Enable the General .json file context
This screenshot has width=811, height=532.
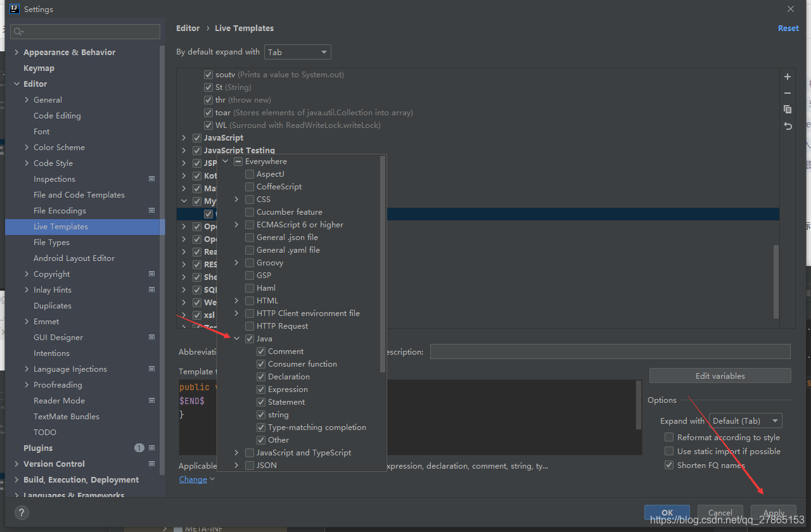pyautogui.click(x=250, y=237)
